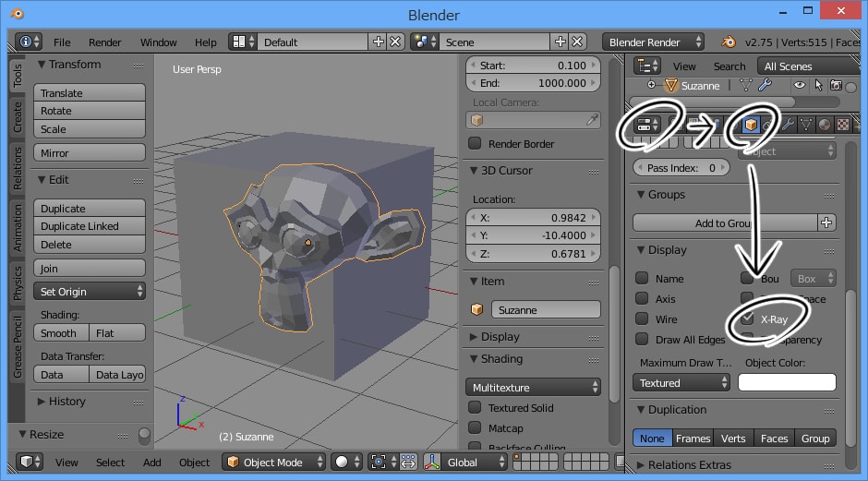Click the Translate button
Screen dimensions: 868x481
tap(90, 92)
